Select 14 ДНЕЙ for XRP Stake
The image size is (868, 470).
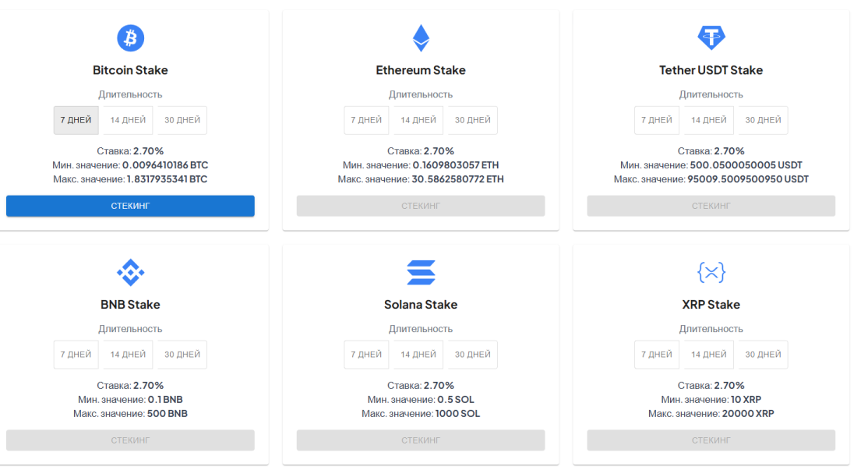pyautogui.click(x=708, y=355)
